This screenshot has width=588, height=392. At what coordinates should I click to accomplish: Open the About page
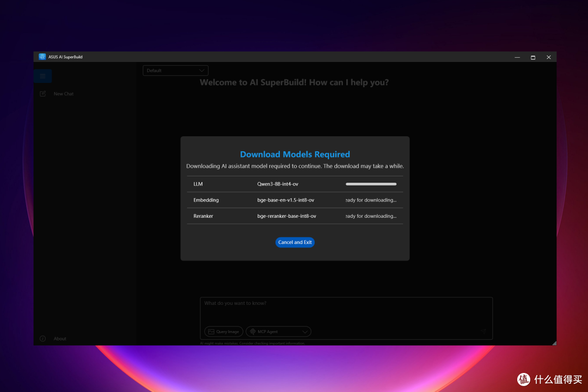click(x=60, y=339)
